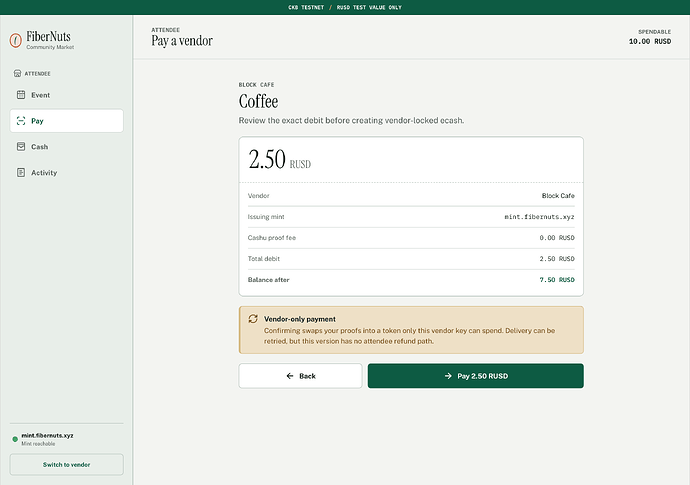The image size is (690, 485).
Task: Click the Block Cafe vendor value
Action: 558,196
